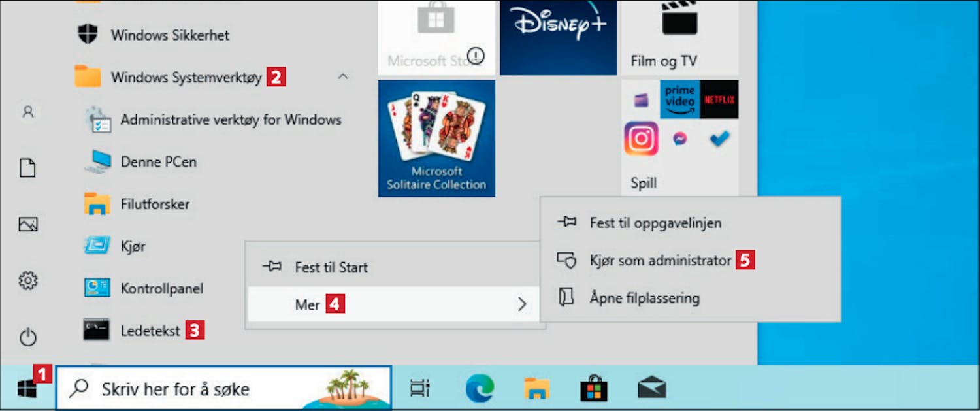Open the blue checkmark app in Spill tile
Image resolution: width=980 pixels, height=411 pixels.
pos(719,139)
